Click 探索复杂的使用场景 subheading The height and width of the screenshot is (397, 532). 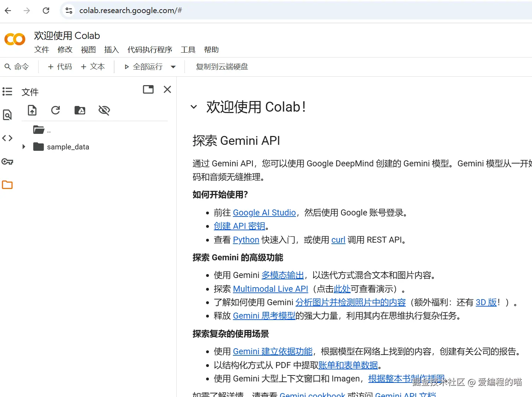tap(231, 334)
